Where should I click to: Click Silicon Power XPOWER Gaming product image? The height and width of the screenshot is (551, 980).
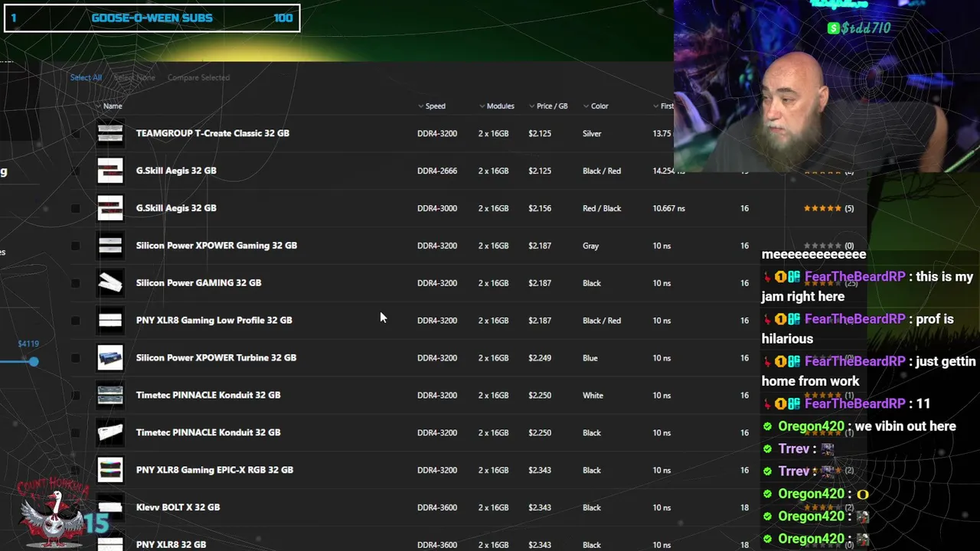[110, 246]
